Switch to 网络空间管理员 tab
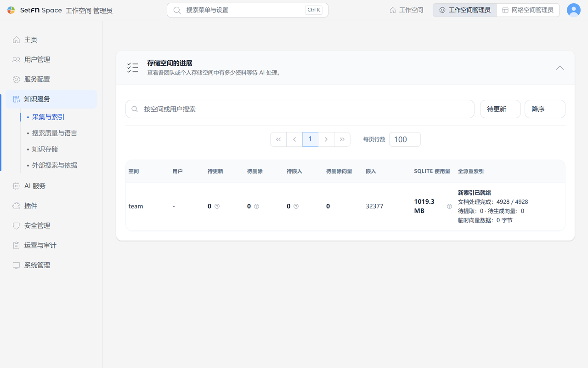This screenshot has width=588, height=368. (x=528, y=10)
